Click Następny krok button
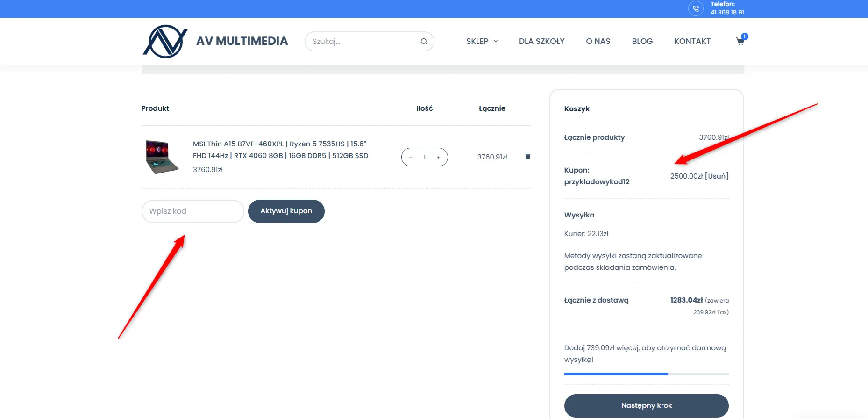 [x=647, y=405]
